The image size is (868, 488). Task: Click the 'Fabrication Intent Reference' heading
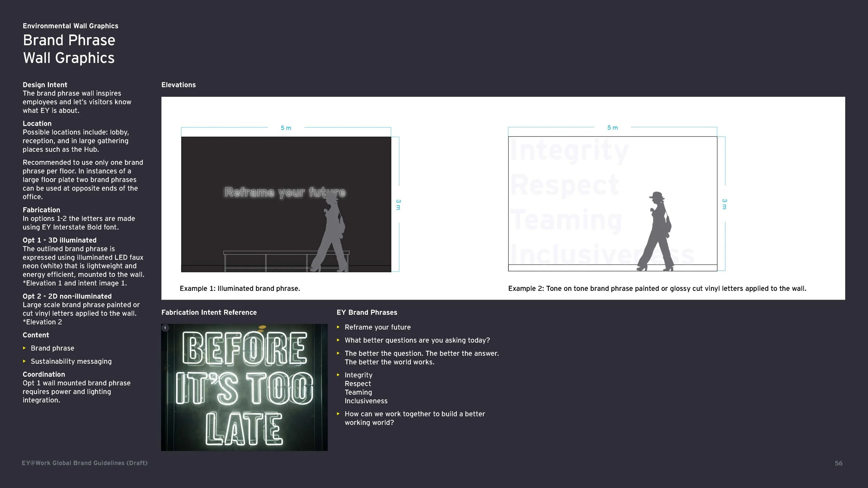pyautogui.click(x=209, y=312)
